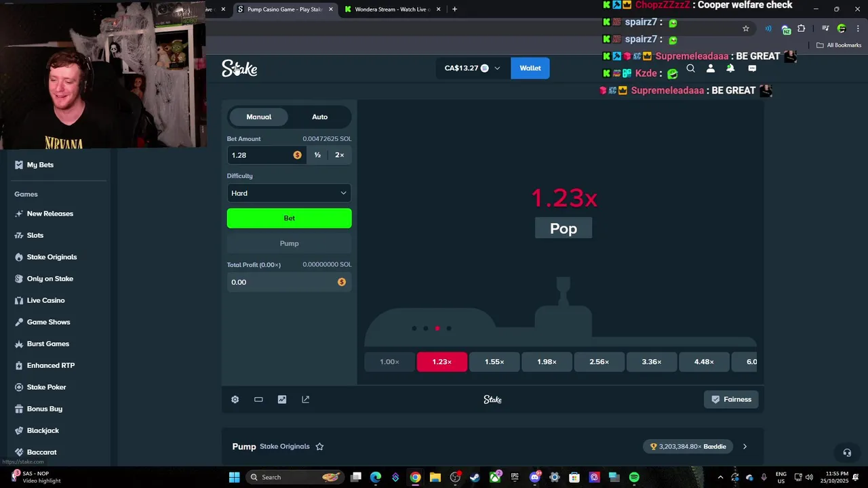Viewport: 868px width, 488px height.
Task: Click the Pump button
Action: (x=289, y=243)
